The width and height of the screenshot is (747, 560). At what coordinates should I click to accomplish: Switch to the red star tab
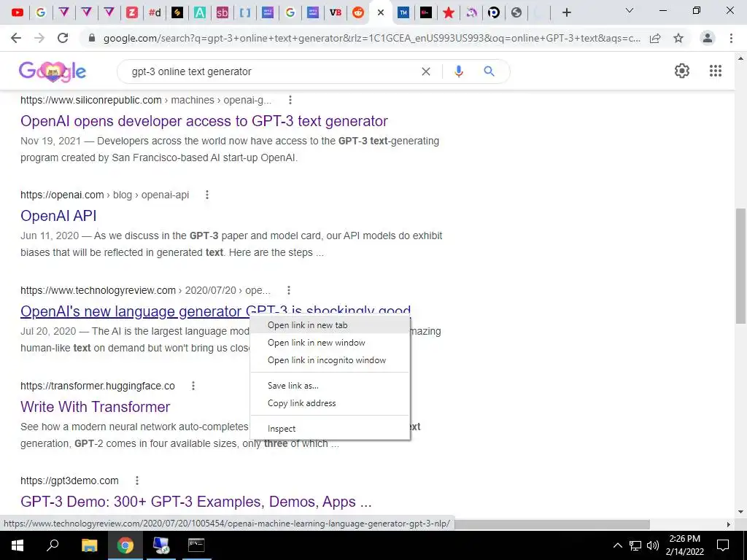(x=449, y=12)
